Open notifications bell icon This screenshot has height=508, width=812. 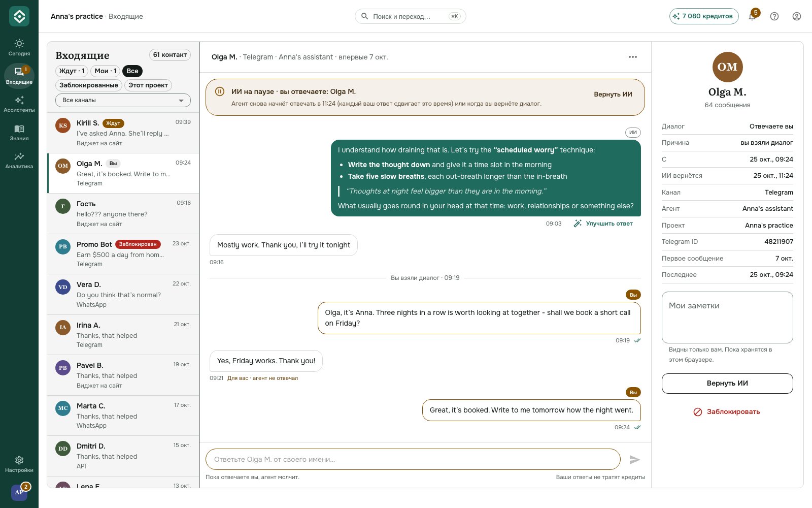point(752,16)
